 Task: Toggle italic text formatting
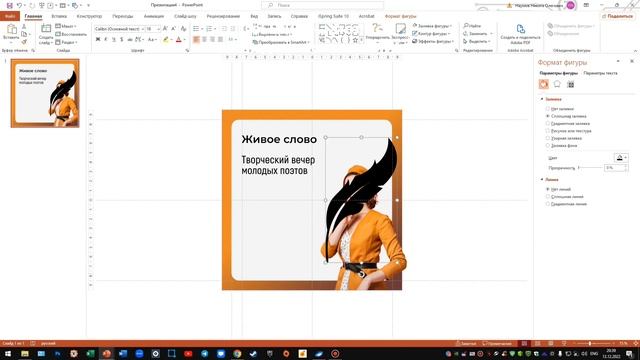pyautogui.click(x=106, y=40)
